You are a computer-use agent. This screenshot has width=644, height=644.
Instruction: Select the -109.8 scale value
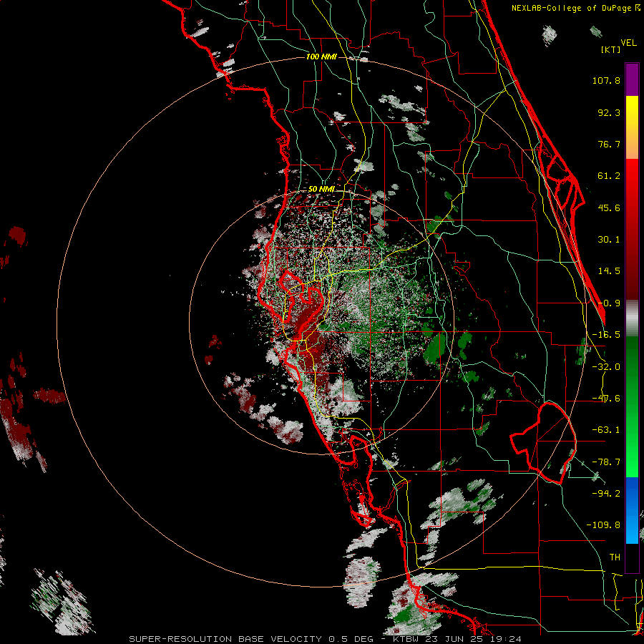tap(603, 525)
